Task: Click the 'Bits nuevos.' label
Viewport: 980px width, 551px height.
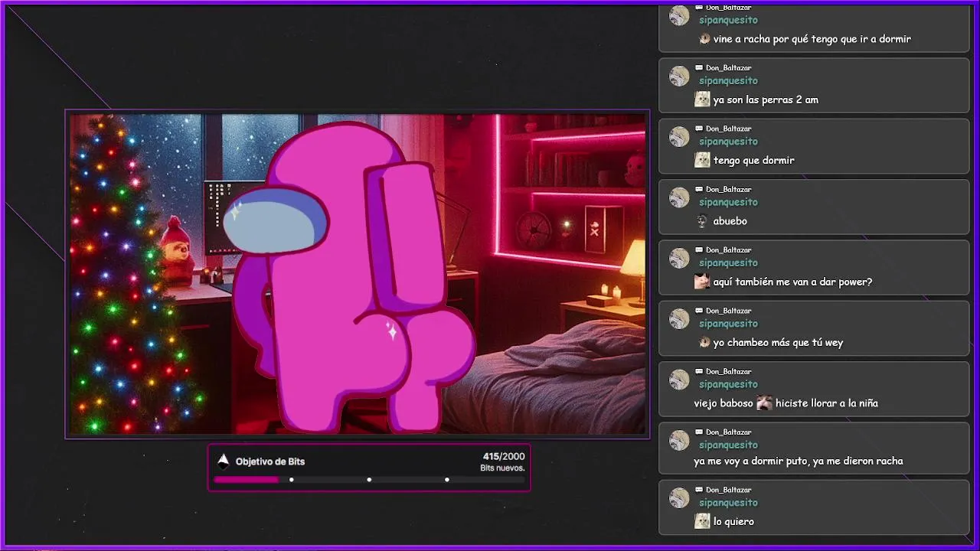Action: pos(502,468)
